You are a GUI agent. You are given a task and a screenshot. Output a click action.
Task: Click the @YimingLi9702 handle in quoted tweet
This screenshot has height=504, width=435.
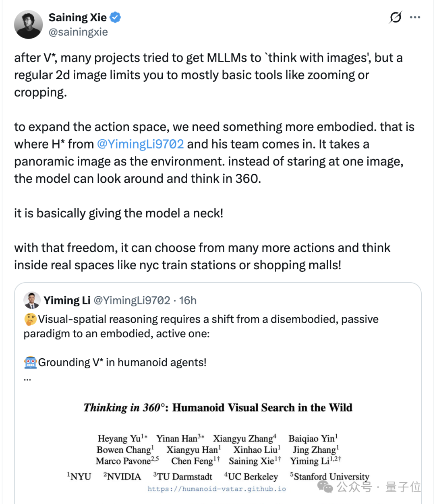coord(132,300)
